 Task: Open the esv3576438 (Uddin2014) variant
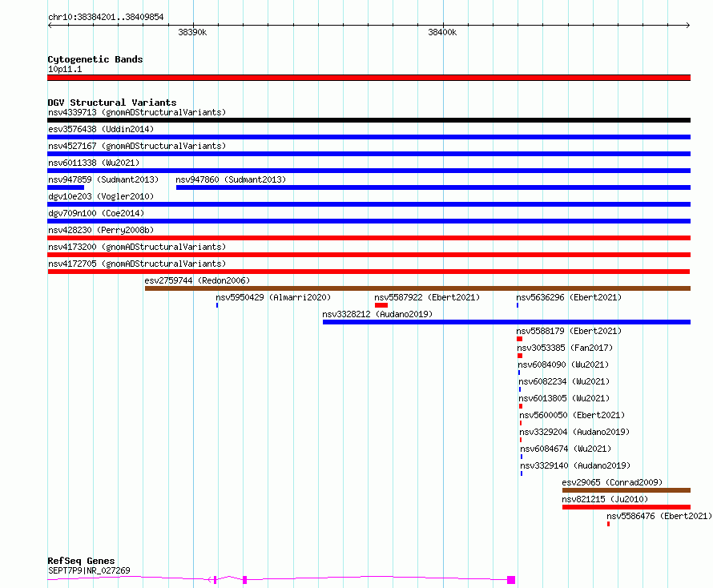(101, 129)
